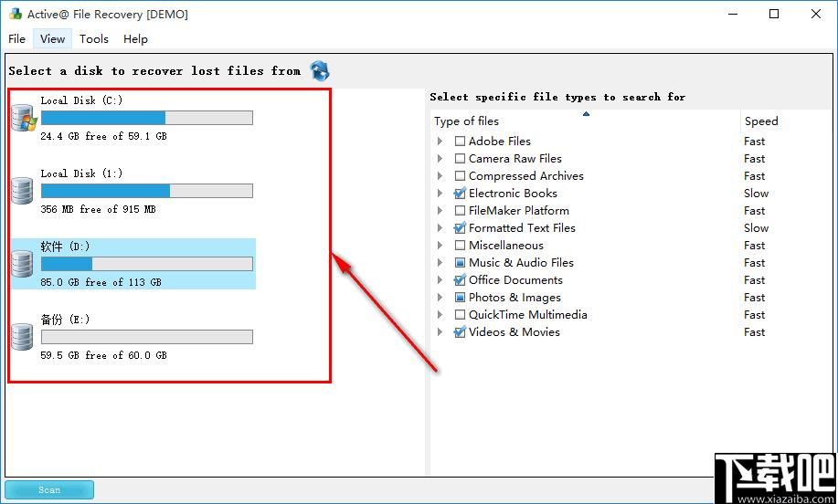
Task: Expand QuickTime Multimedia category
Action: [x=440, y=315]
